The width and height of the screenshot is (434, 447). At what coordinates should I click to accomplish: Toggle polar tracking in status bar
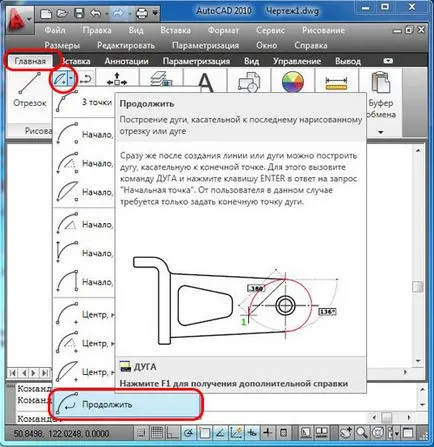pyautogui.click(x=188, y=433)
